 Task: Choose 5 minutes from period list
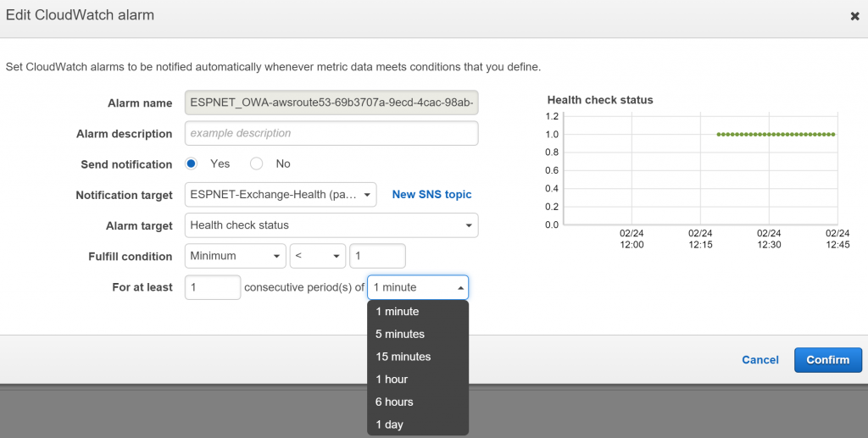[x=399, y=334]
